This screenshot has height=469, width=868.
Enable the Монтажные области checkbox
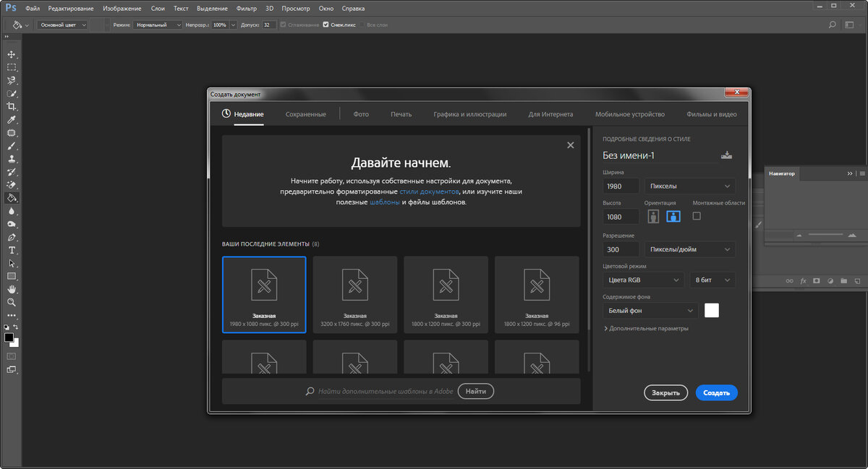pyautogui.click(x=697, y=215)
